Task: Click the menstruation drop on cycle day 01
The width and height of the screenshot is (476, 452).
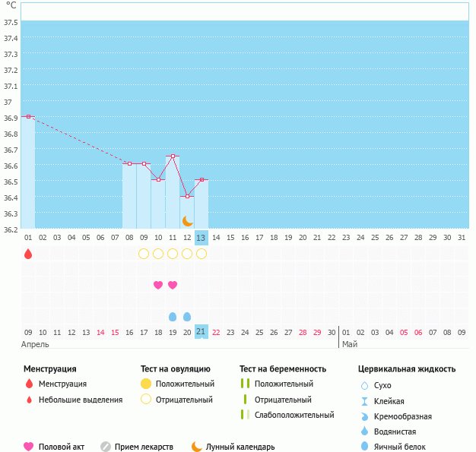Action: coord(28,254)
